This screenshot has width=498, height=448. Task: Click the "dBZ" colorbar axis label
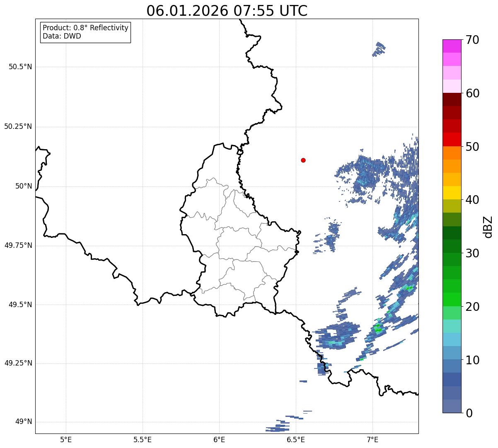[x=488, y=227]
